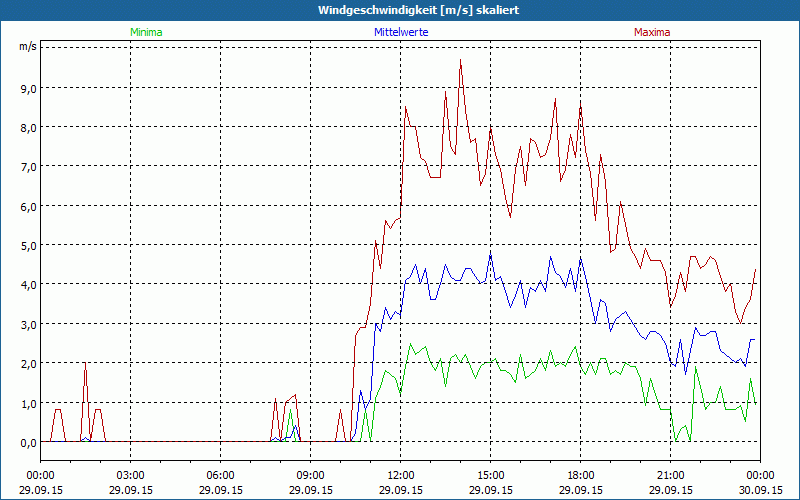Click the 2,0 y-axis value

point(29,364)
